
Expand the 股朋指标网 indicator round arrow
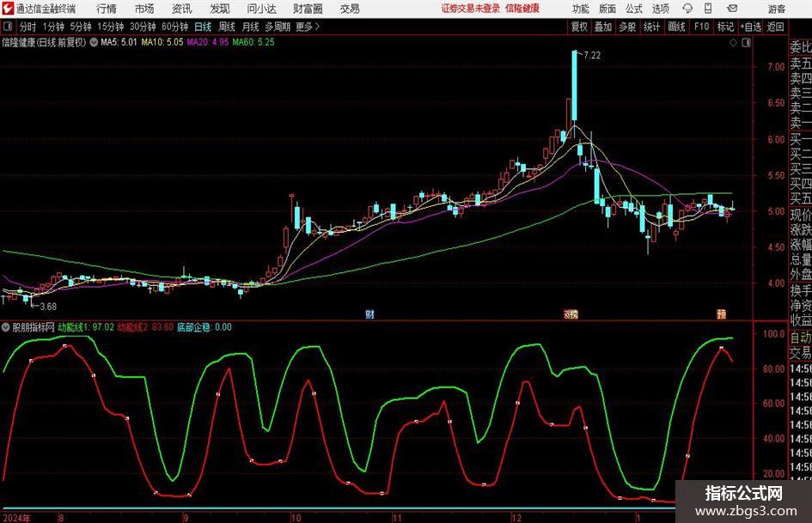[6, 327]
